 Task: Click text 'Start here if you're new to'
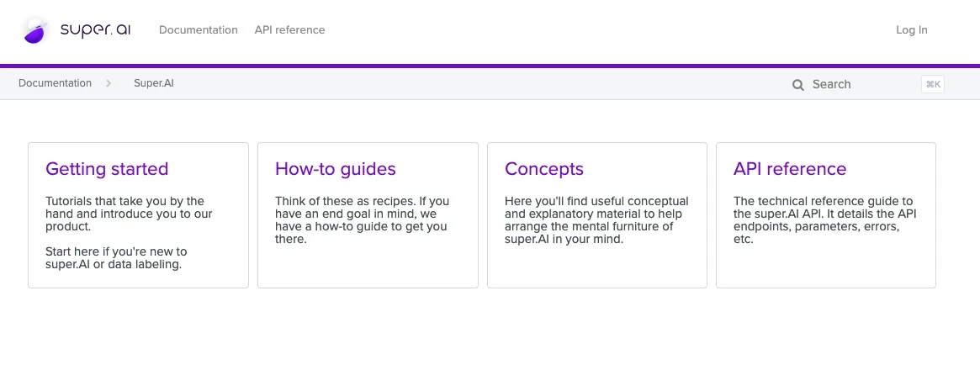(116, 251)
